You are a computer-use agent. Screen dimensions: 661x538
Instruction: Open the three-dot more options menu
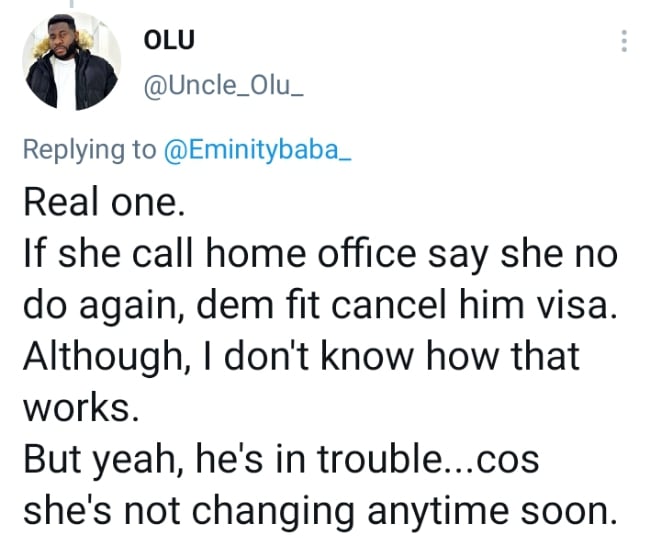pyautogui.click(x=624, y=41)
